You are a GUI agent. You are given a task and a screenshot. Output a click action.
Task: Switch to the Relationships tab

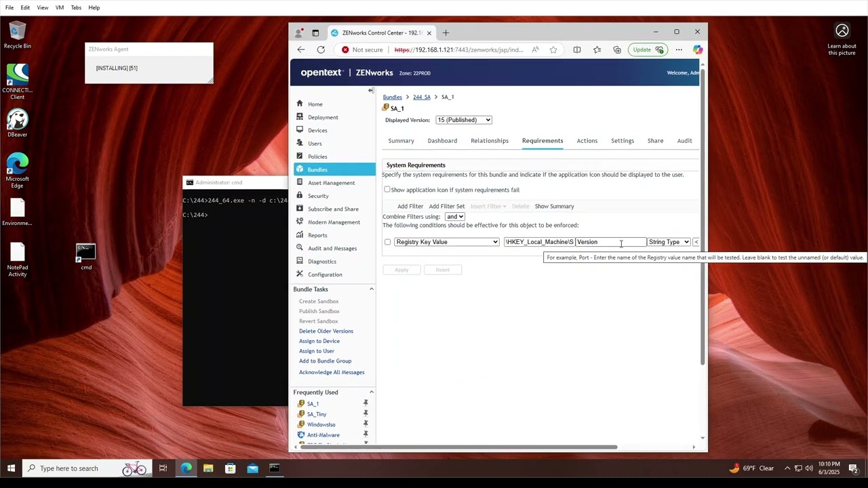point(490,141)
